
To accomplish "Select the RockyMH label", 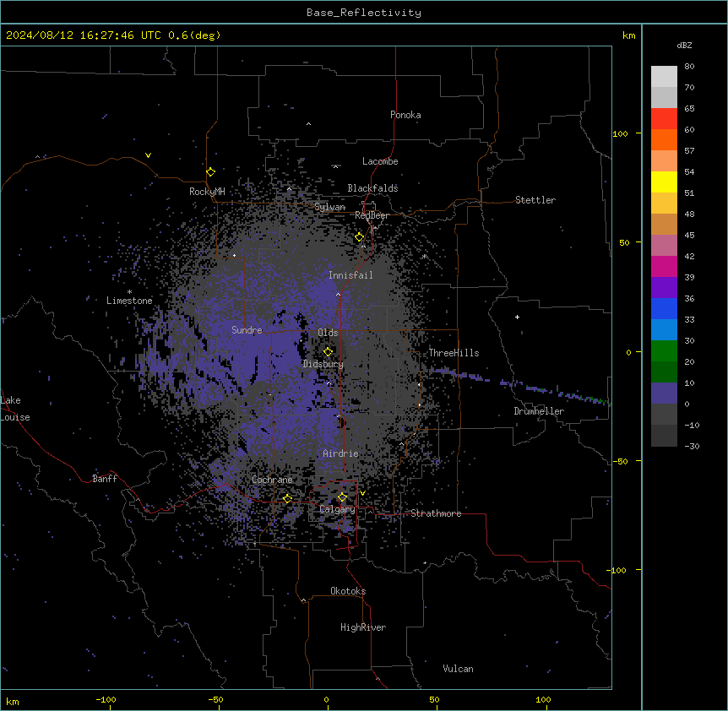I will point(207,192).
